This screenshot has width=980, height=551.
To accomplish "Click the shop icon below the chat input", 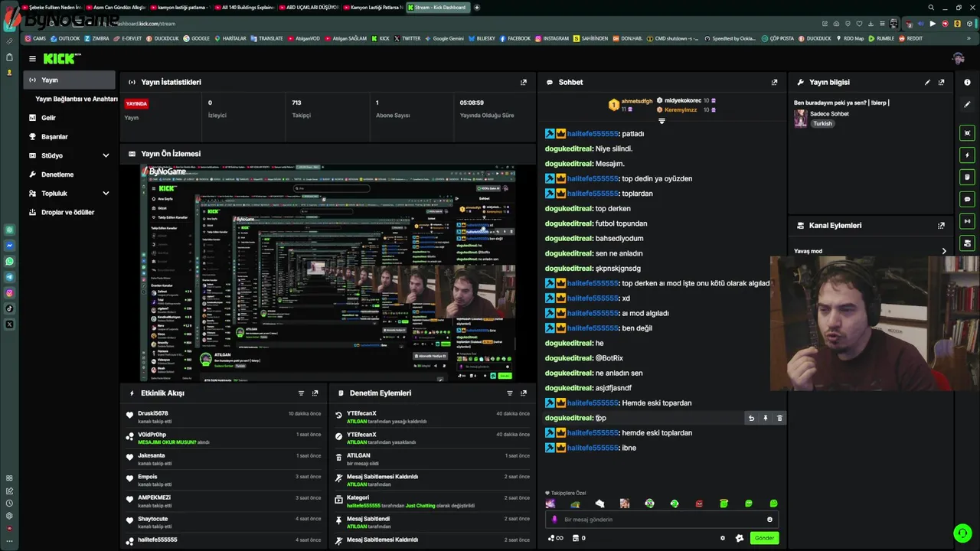I will pyautogui.click(x=579, y=538).
